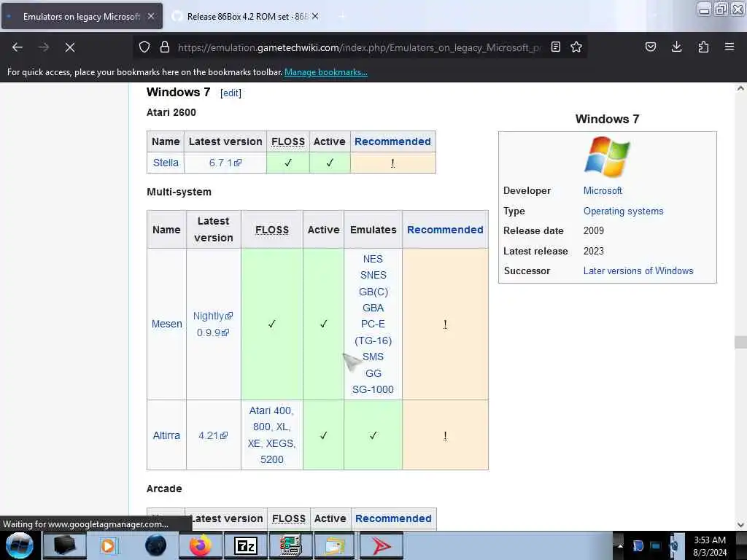Toggle reader view icon
The height and width of the screenshot is (560, 747).
tap(555, 47)
